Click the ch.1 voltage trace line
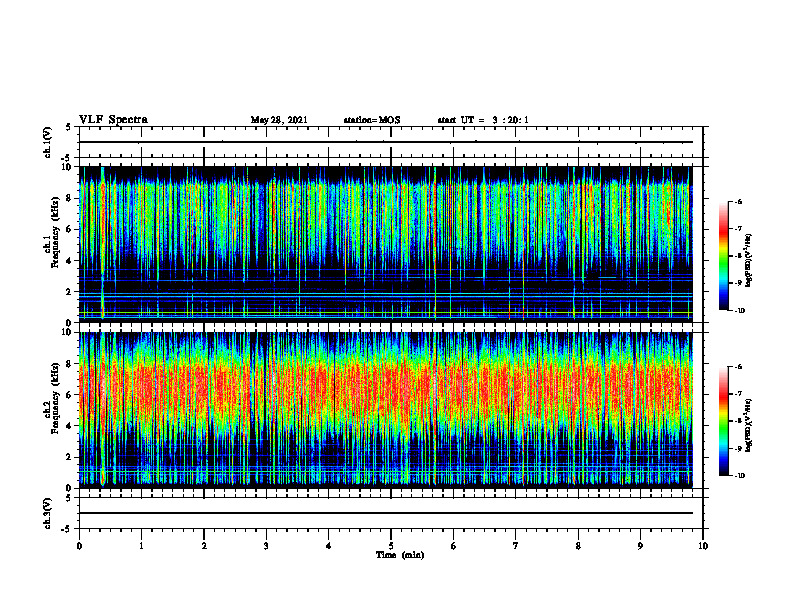792x612 pixels. pos(385,142)
